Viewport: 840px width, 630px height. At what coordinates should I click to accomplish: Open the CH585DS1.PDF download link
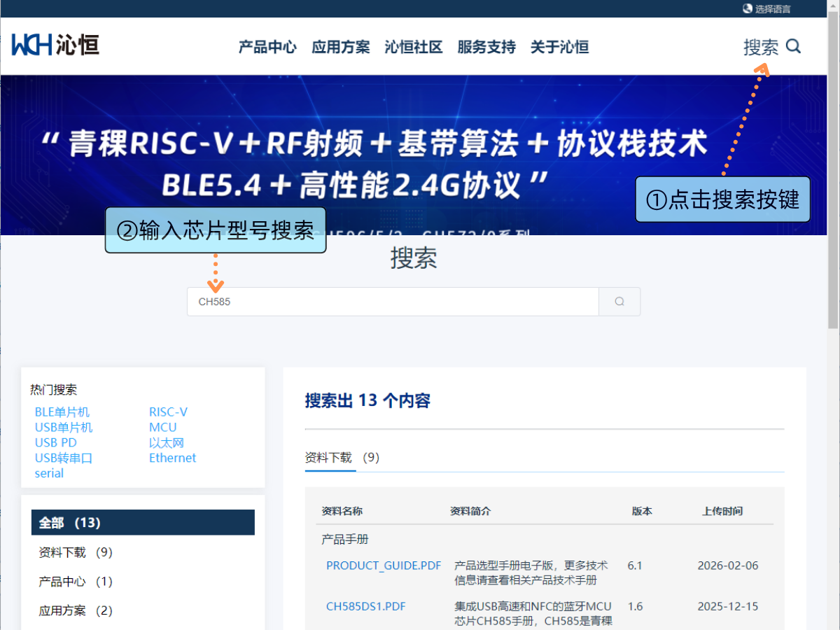[365, 606]
